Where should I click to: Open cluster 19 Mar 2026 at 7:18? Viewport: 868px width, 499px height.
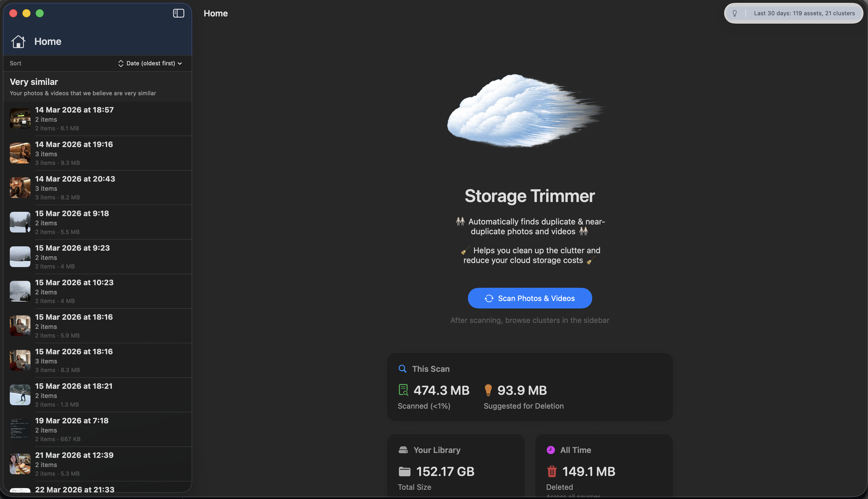pos(97,429)
